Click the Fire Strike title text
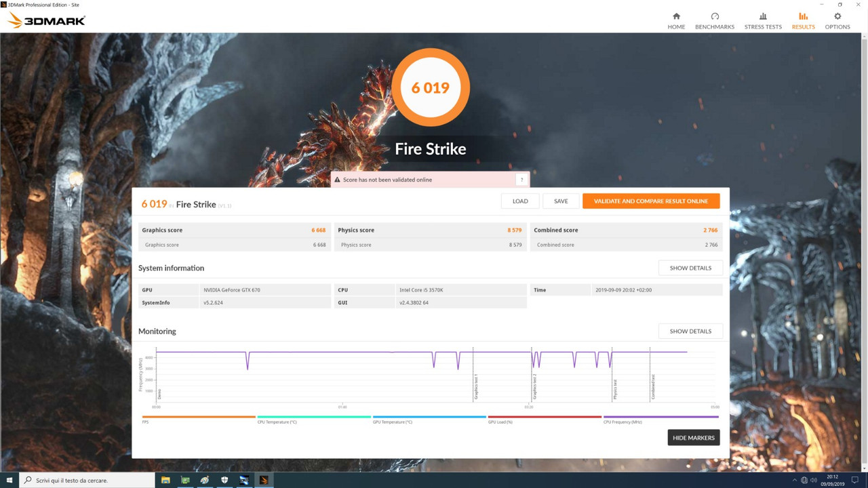This screenshot has width=868, height=488. pyautogui.click(x=431, y=149)
